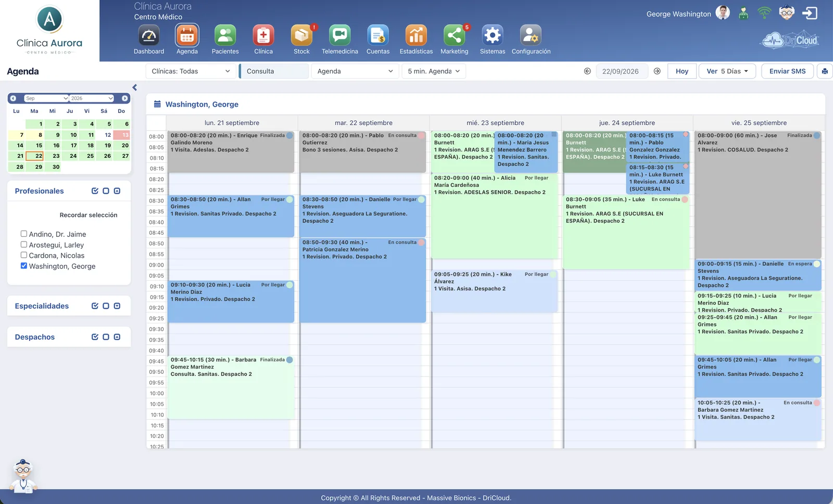This screenshot has width=833, height=504.
Task: Open the Estadísticas module
Action: [x=416, y=36]
